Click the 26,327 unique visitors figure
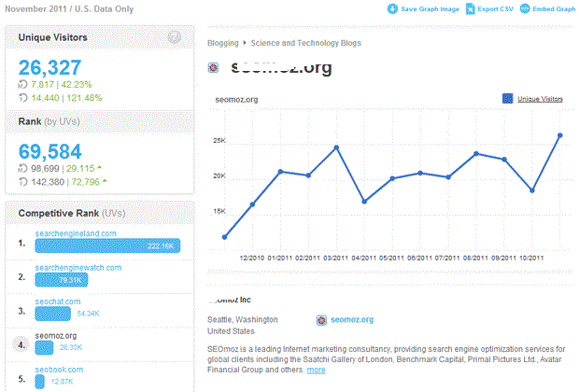 tap(49, 67)
